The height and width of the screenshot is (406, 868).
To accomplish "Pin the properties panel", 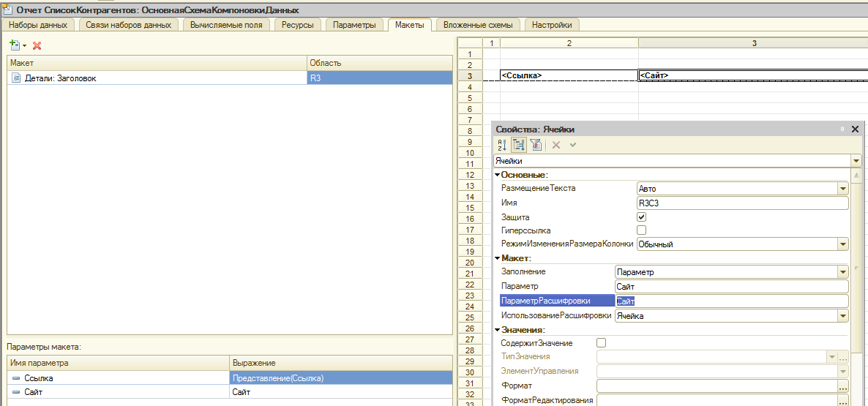I will tap(842, 129).
